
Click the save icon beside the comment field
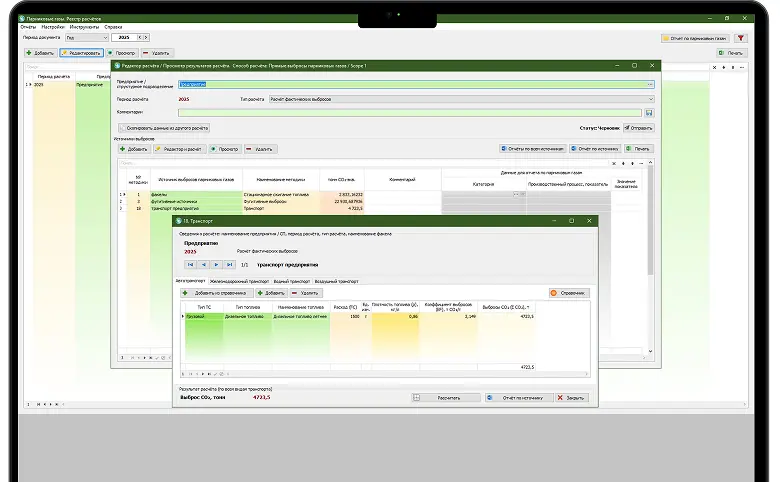coord(649,113)
